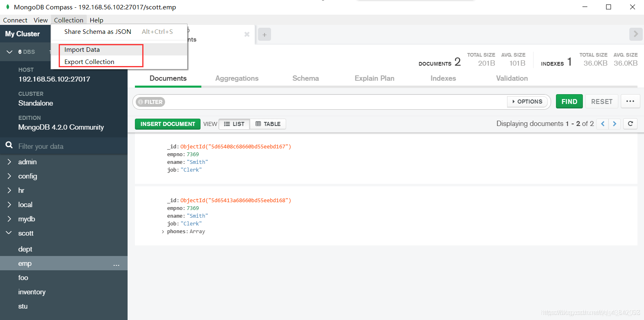Click the filter info icon in the query bar
The width and height of the screenshot is (644, 320).
tap(140, 102)
